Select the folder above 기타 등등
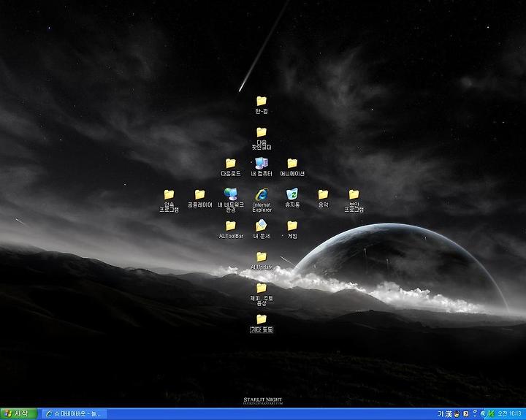The height and width of the screenshot is (420, 526). pyautogui.click(x=262, y=294)
